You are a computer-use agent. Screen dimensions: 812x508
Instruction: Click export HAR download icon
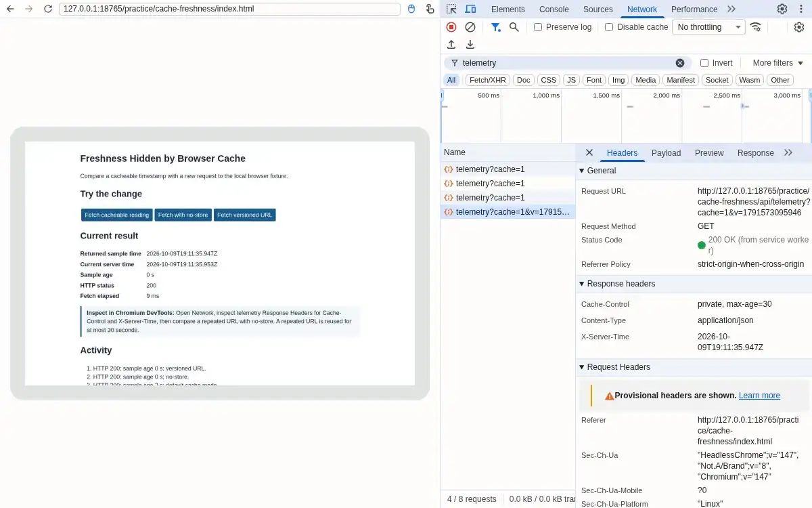tap(470, 45)
